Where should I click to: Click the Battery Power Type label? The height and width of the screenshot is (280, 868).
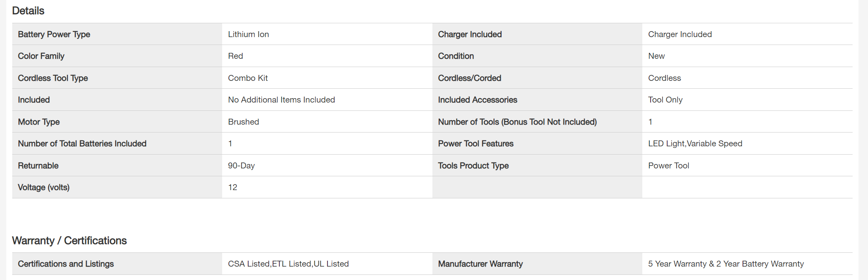54,34
